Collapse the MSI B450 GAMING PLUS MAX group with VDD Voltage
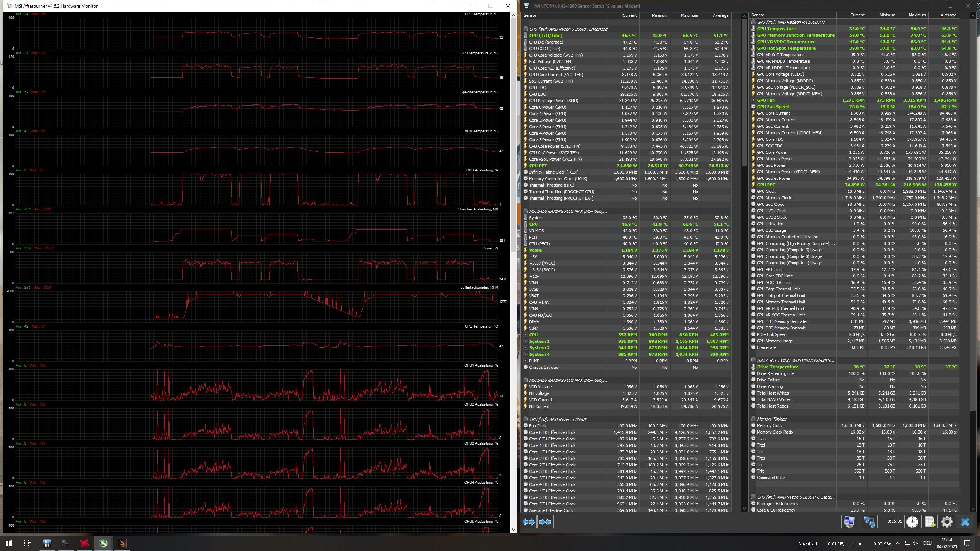The width and height of the screenshot is (980, 551). (x=526, y=380)
